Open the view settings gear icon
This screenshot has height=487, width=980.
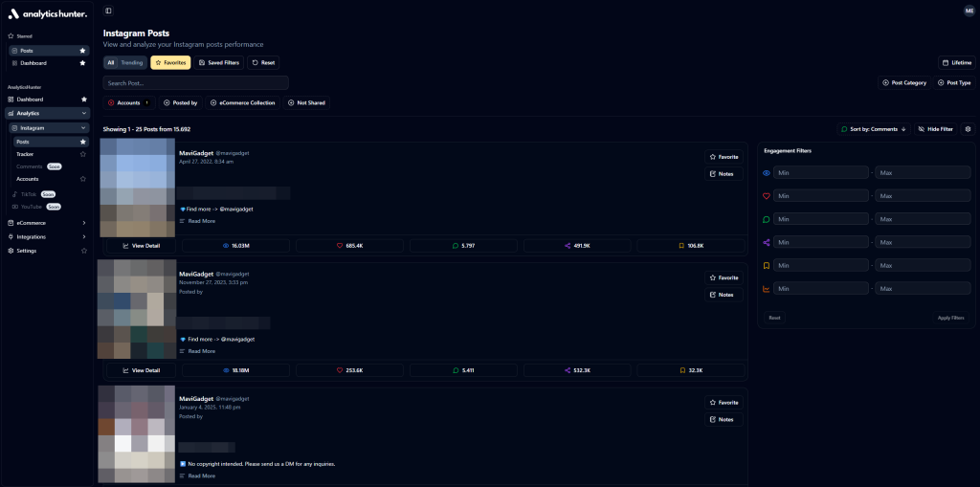[x=969, y=129]
